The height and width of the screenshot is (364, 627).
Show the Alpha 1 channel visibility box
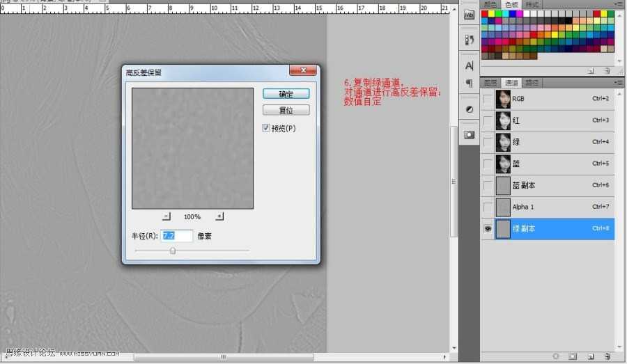point(488,207)
